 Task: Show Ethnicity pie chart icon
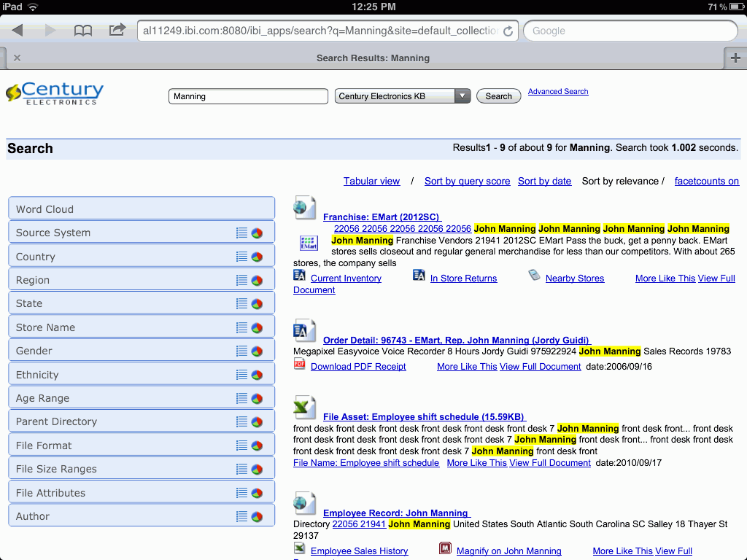[x=258, y=375]
